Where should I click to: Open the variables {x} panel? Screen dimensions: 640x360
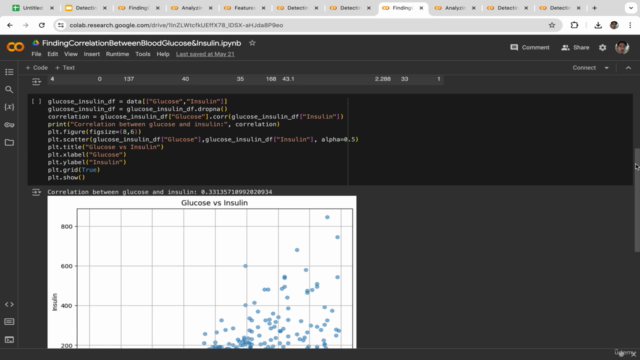point(9,107)
